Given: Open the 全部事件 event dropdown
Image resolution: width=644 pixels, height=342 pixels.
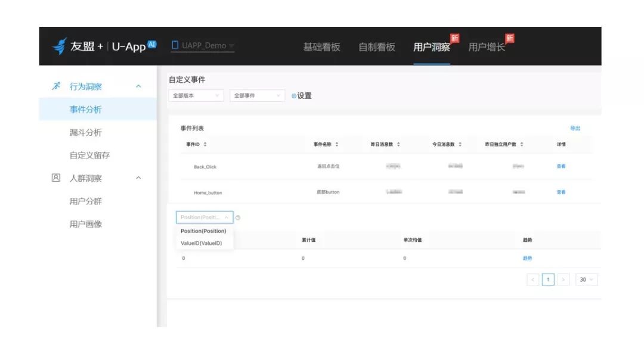Looking at the screenshot, I should pos(257,96).
